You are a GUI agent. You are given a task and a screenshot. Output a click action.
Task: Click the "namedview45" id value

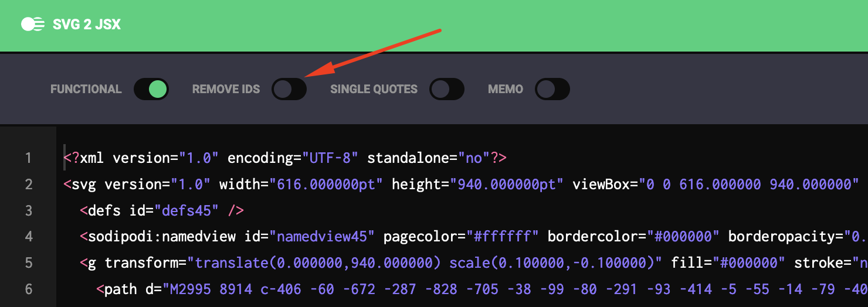(x=325, y=237)
